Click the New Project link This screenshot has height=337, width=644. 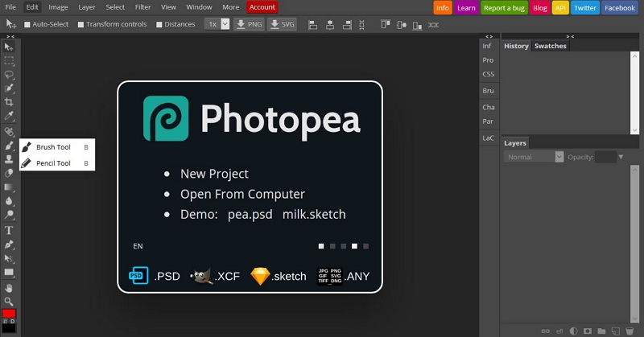[214, 174]
